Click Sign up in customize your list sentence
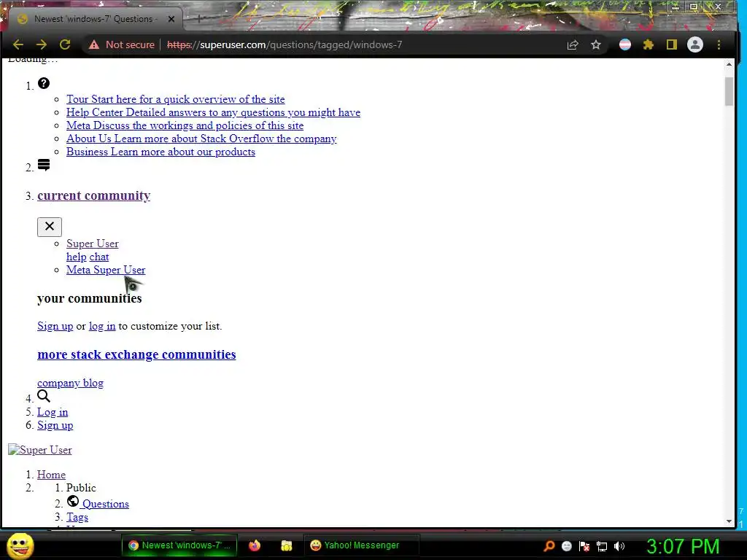 click(55, 326)
